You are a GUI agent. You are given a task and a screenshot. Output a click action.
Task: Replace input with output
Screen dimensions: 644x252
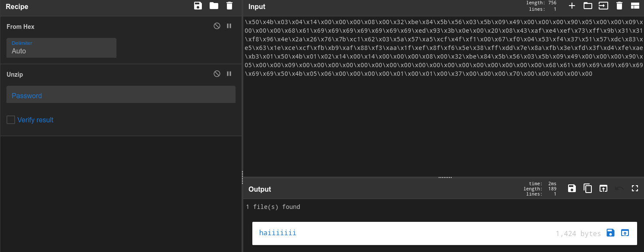[x=603, y=188]
